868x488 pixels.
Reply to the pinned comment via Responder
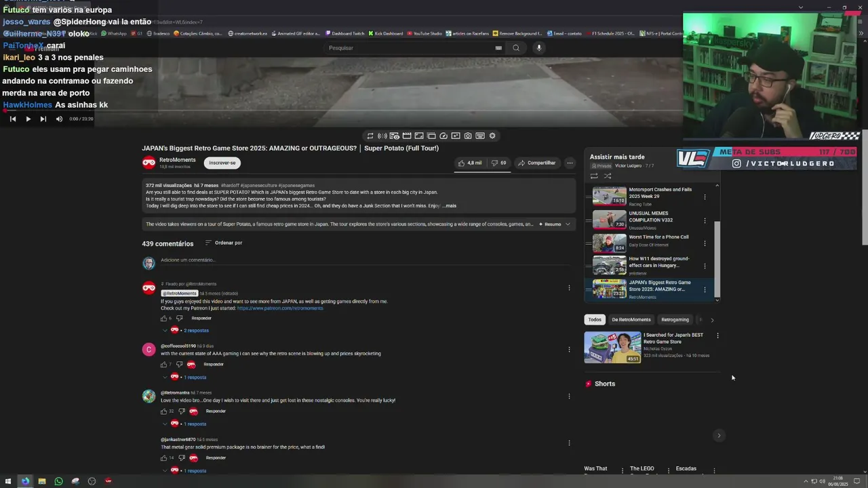[201, 318]
